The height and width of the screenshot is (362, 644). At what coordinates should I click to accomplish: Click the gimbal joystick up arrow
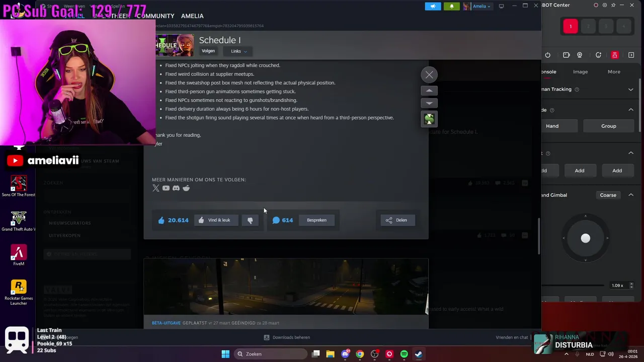[585, 217]
